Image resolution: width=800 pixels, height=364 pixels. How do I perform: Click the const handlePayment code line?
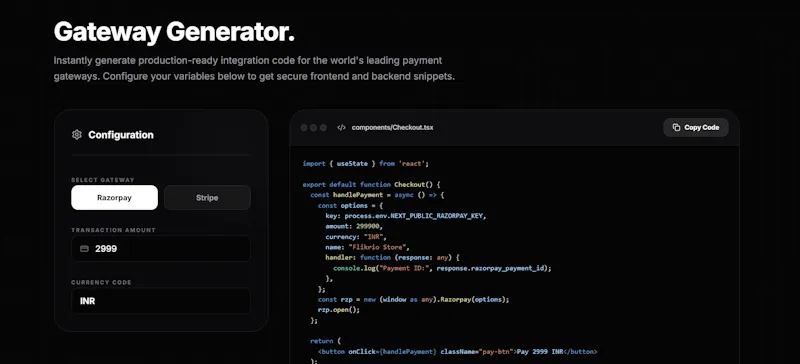(x=378, y=195)
